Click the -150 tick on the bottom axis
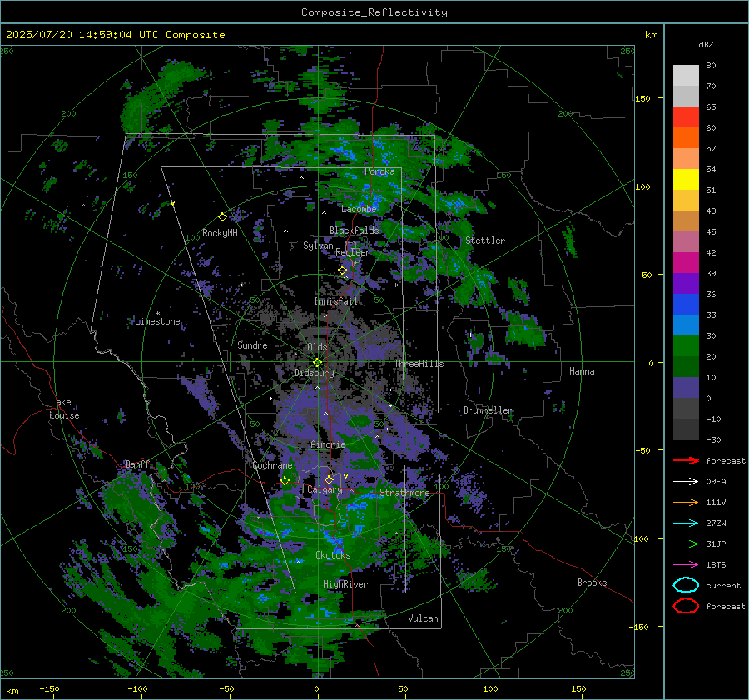The image size is (749, 700). [49, 689]
